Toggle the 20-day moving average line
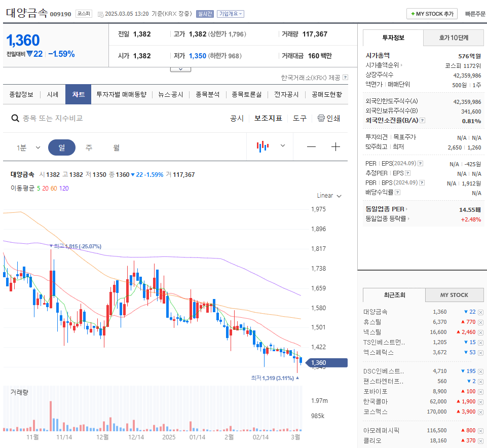 tap(45, 189)
